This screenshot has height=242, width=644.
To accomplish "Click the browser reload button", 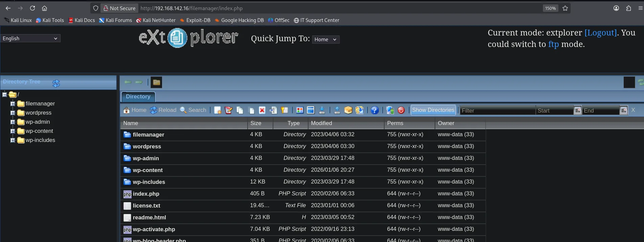I will coord(32,8).
